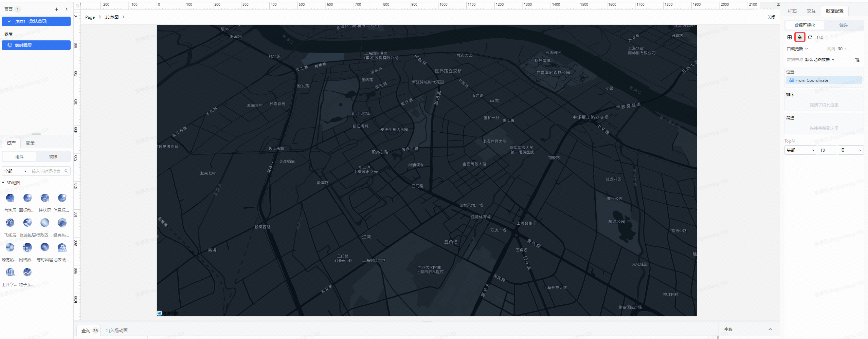The height and width of the screenshot is (339, 868).
Task: Open the 资产 assets tab
Action: pyautogui.click(x=11, y=143)
